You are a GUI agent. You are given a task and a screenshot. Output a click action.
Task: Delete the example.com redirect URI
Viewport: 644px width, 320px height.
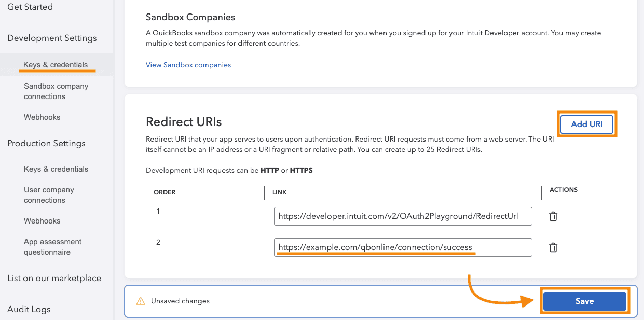pos(553,247)
